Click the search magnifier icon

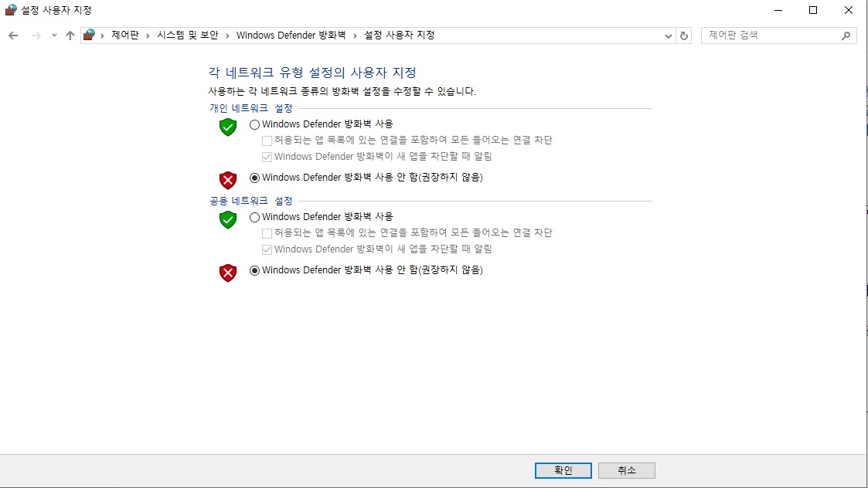[846, 36]
